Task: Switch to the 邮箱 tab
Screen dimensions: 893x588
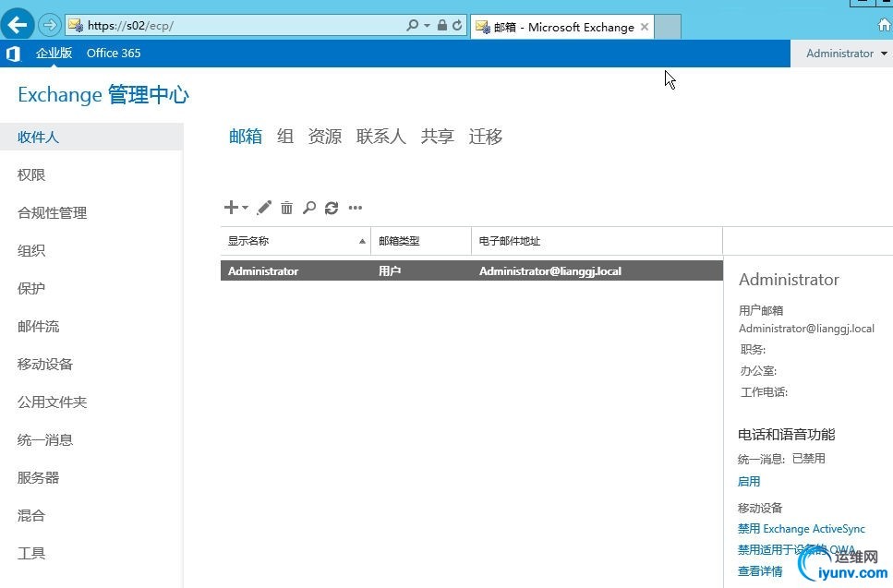Action: [246, 137]
